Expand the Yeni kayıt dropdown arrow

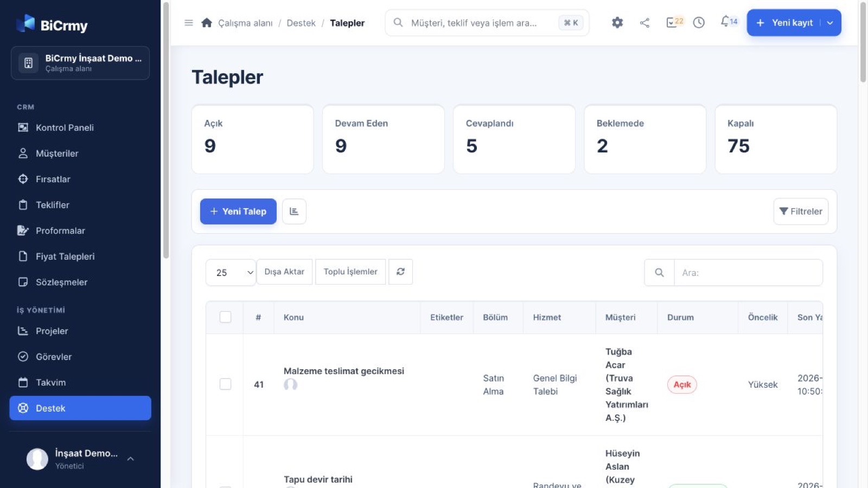pyautogui.click(x=830, y=23)
